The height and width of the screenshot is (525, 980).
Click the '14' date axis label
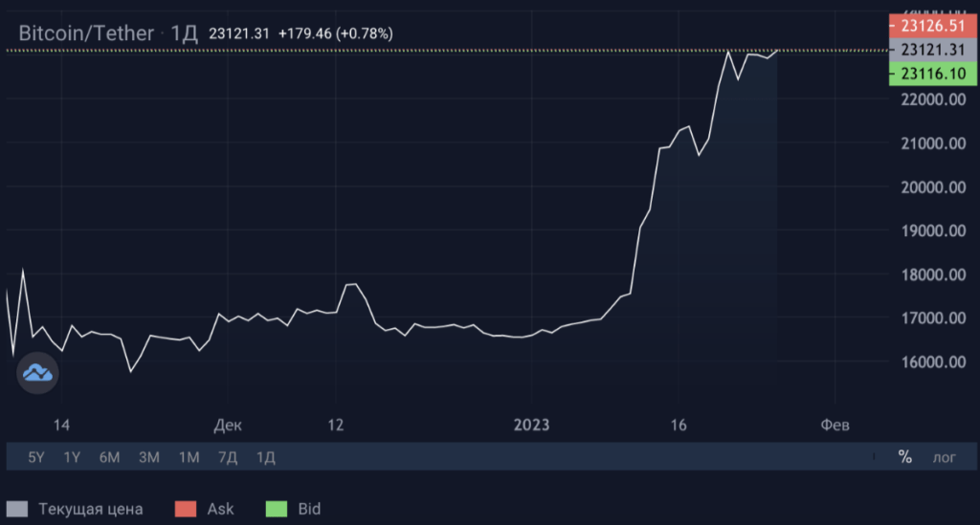point(61,426)
